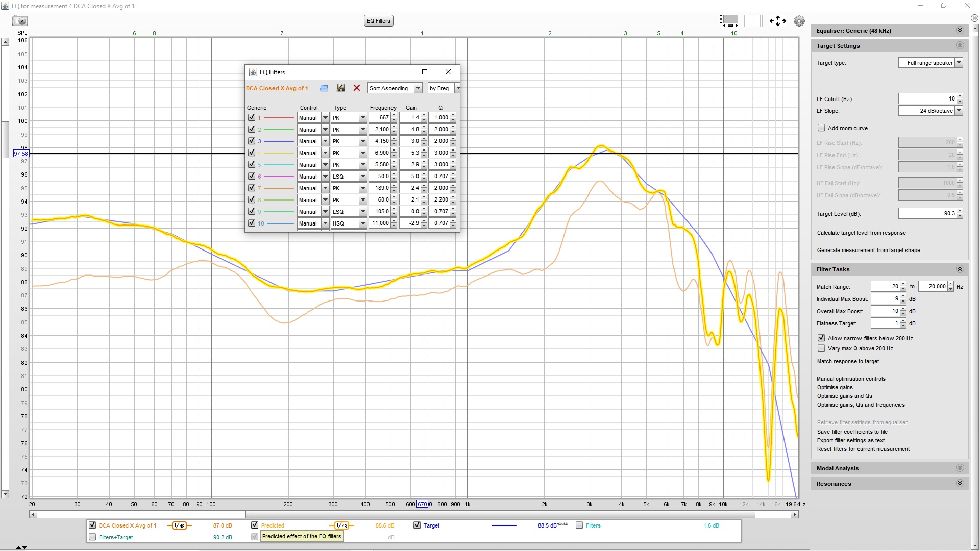980x551 pixels.
Task: Click Flatness Target input field
Action: tap(886, 323)
